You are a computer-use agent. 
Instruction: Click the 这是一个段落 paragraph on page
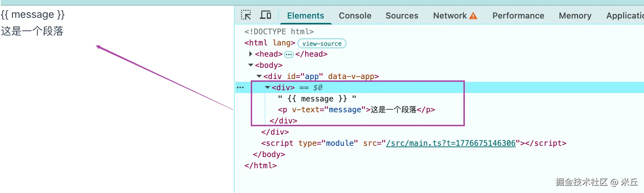pyautogui.click(x=32, y=31)
